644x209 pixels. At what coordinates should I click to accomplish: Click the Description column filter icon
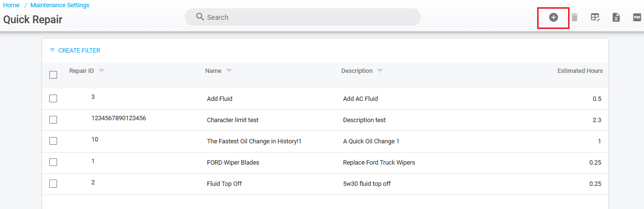coord(380,71)
